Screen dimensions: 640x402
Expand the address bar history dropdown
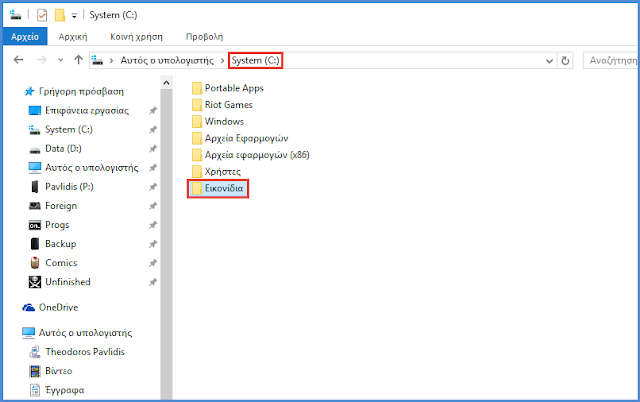pyautogui.click(x=546, y=61)
